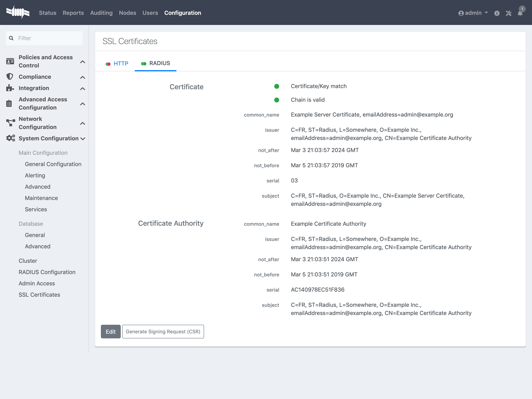Viewport: 532px width, 399px height.
Task: Click the Compliance shield icon
Action: point(10,76)
